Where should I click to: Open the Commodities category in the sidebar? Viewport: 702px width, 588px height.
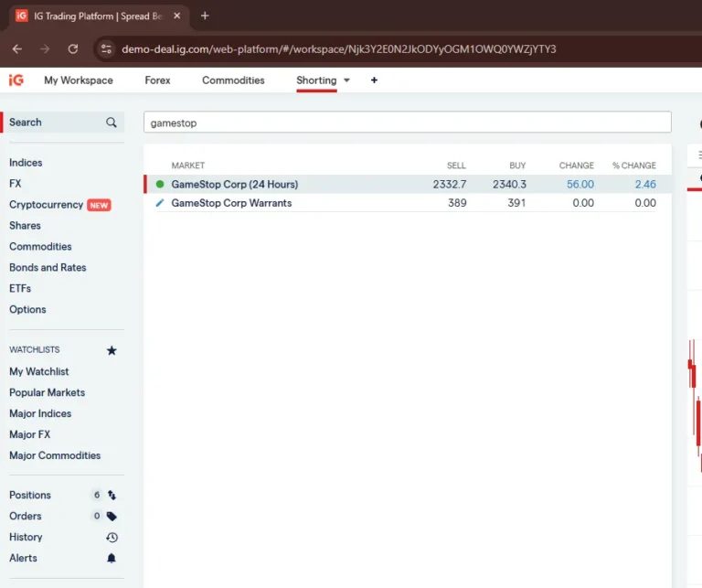pos(40,247)
